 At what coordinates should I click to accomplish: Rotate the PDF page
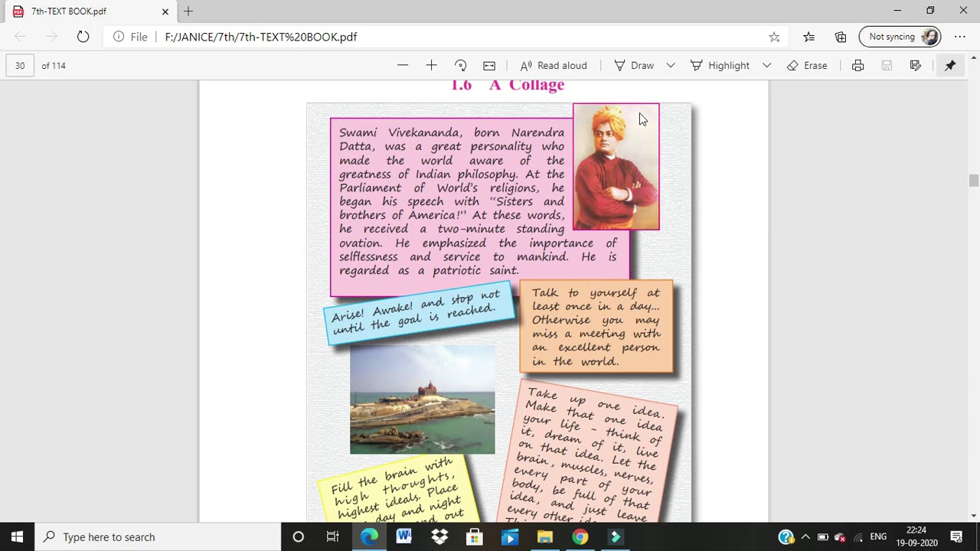click(x=460, y=66)
